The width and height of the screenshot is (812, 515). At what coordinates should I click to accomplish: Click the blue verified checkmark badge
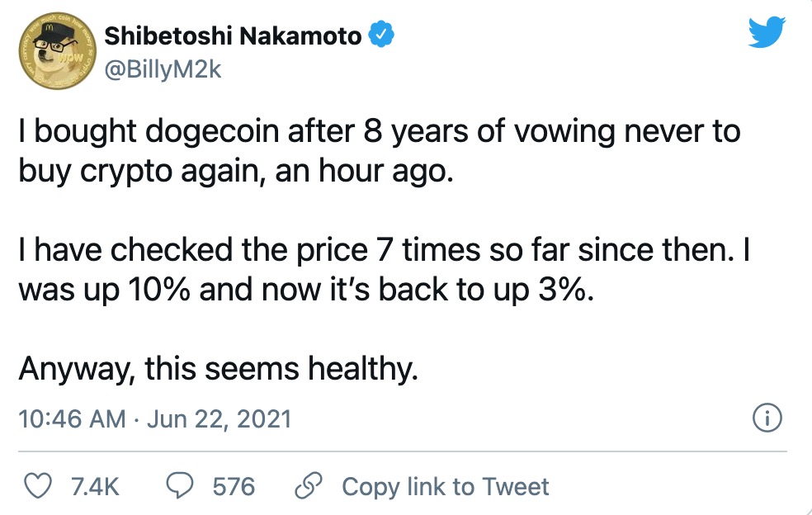tap(381, 35)
